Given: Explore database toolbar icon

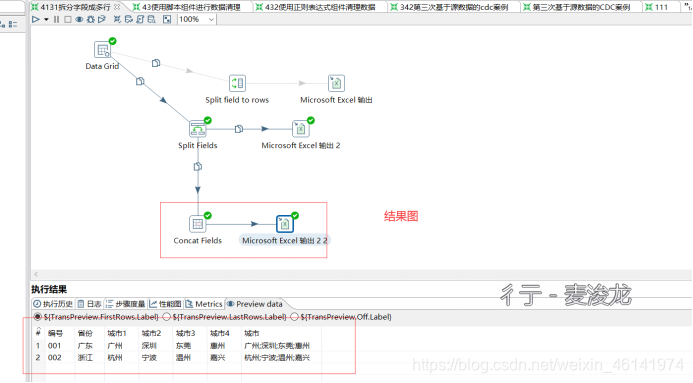Looking at the screenshot, I should (x=152, y=19).
